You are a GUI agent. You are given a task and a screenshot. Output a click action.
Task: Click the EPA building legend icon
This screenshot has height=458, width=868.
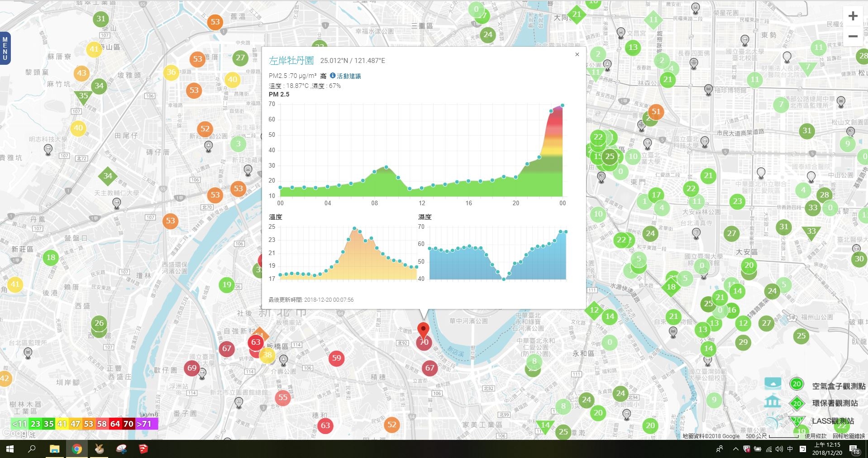[x=773, y=401]
